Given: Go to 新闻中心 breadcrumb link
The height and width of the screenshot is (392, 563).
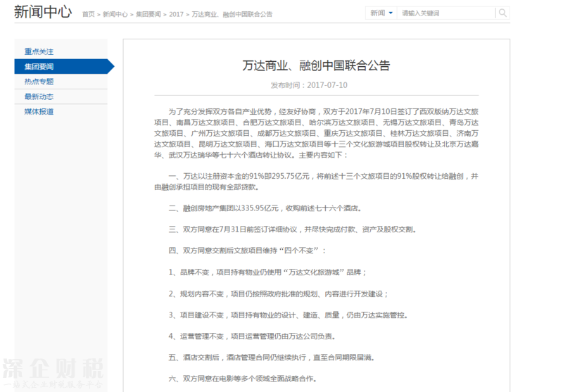Looking at the screenshot, I should click(x=115, y=14).
